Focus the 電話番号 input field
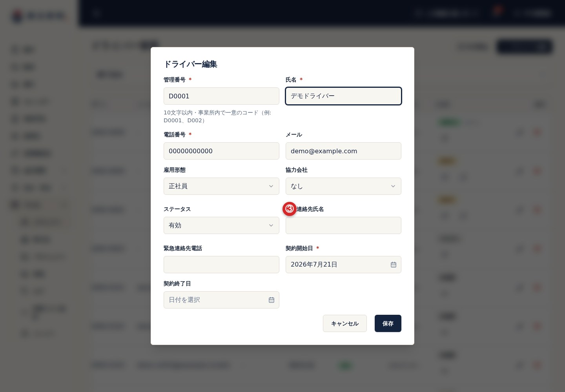565x392 pixels. 221,151
